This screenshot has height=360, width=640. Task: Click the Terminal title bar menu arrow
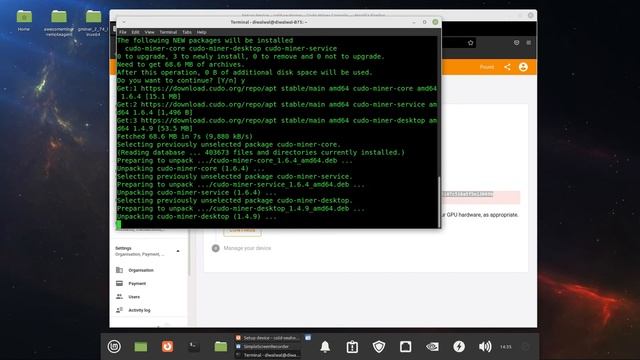(124, 22)
